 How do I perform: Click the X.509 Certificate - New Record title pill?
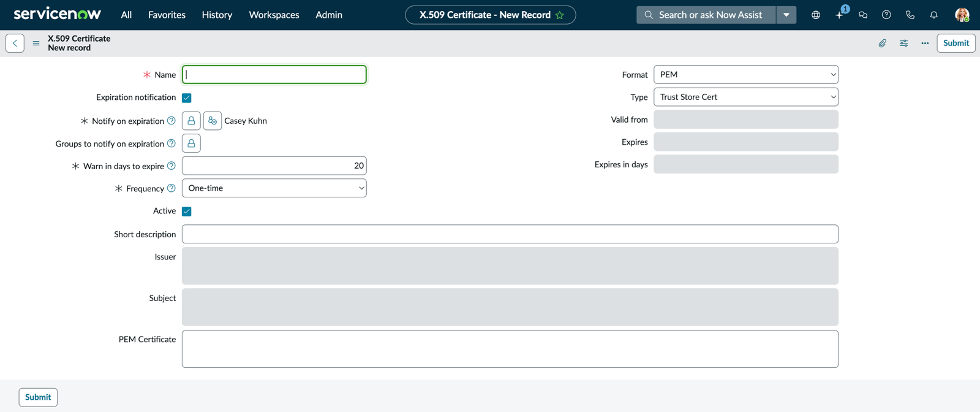[491, 15]
